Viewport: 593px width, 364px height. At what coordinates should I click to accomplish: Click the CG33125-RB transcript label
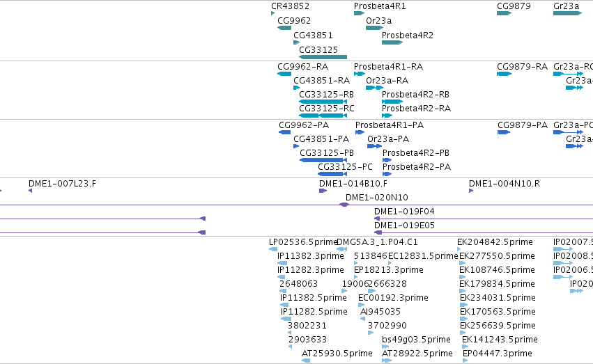pyautogui.click(x=326, y=95)
